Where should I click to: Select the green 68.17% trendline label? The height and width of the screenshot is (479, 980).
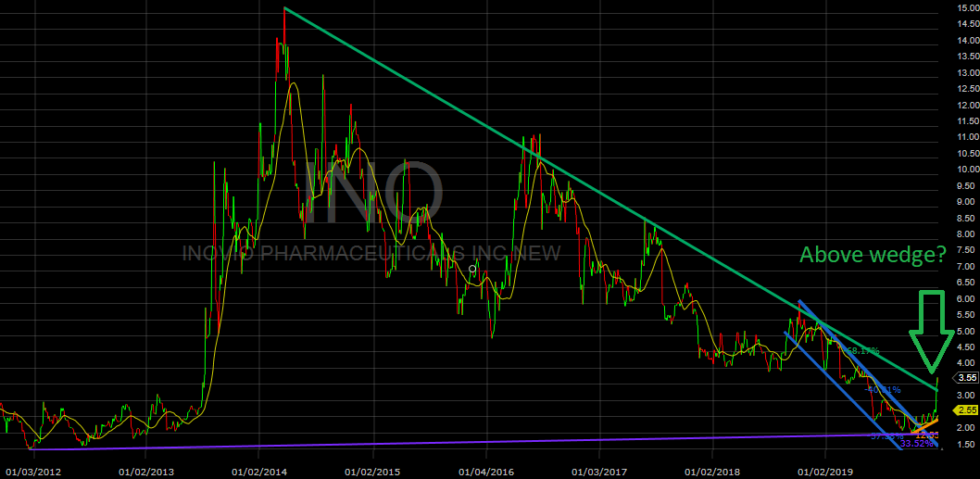click(863, 351)
